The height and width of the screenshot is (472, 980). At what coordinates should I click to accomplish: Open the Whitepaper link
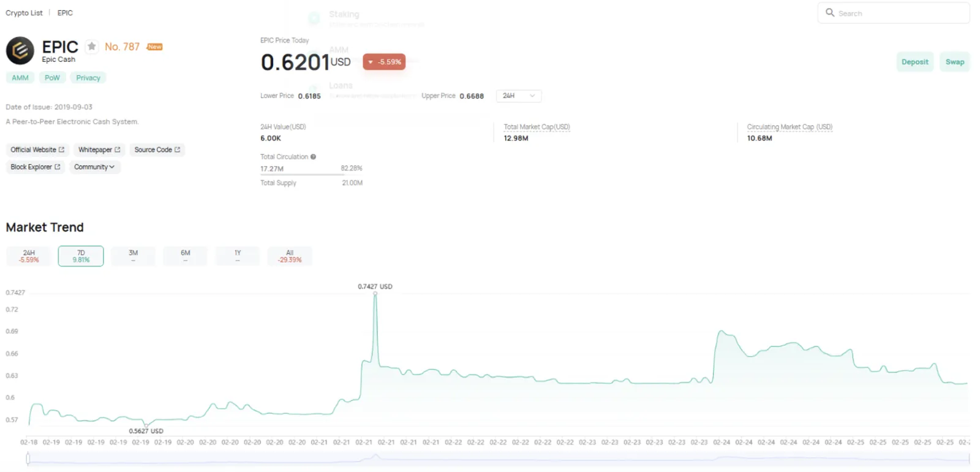click(x=99, y=150)
